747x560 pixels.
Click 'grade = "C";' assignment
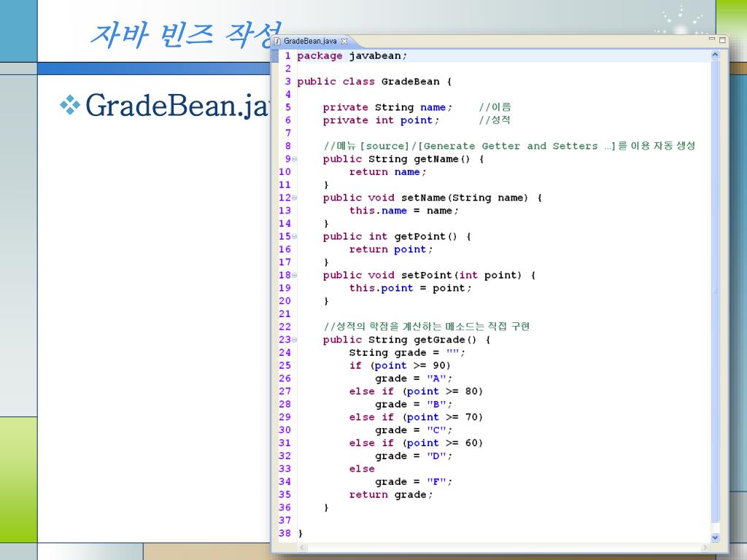pyautogui.click(x=413, y=430)
